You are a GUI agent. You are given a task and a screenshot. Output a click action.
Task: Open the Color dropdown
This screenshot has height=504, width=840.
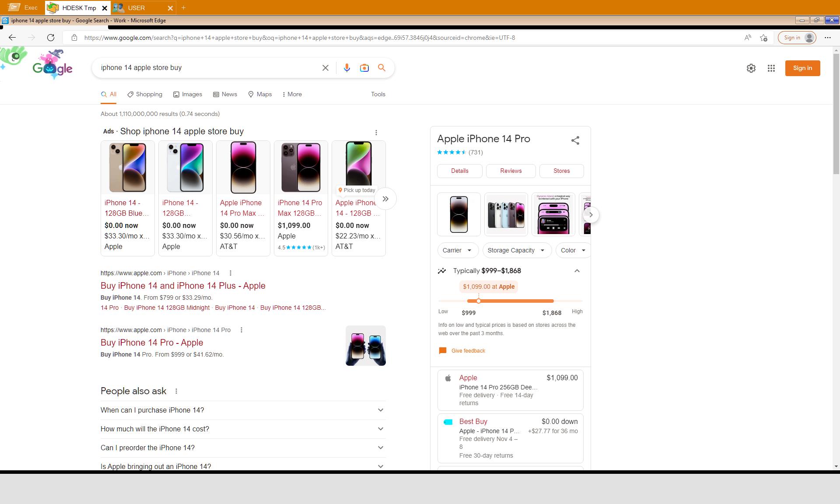click(573, 250)
